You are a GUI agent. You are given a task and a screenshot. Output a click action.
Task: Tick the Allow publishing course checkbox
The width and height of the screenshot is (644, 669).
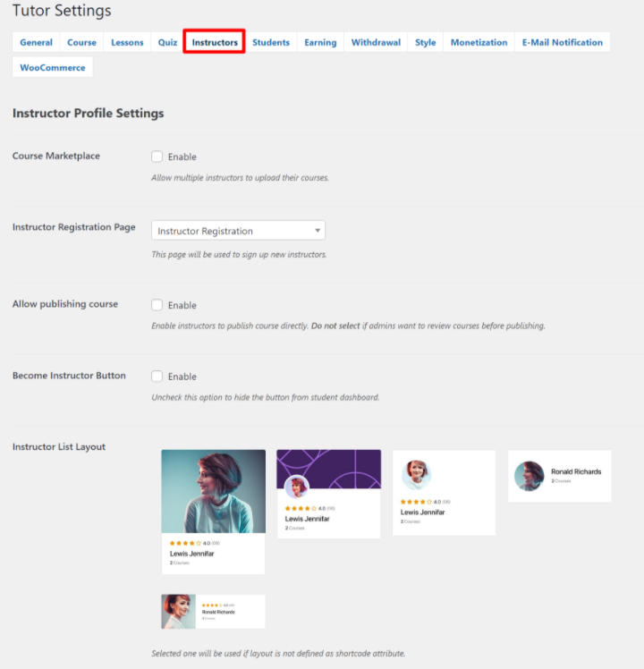coord(157,305)
